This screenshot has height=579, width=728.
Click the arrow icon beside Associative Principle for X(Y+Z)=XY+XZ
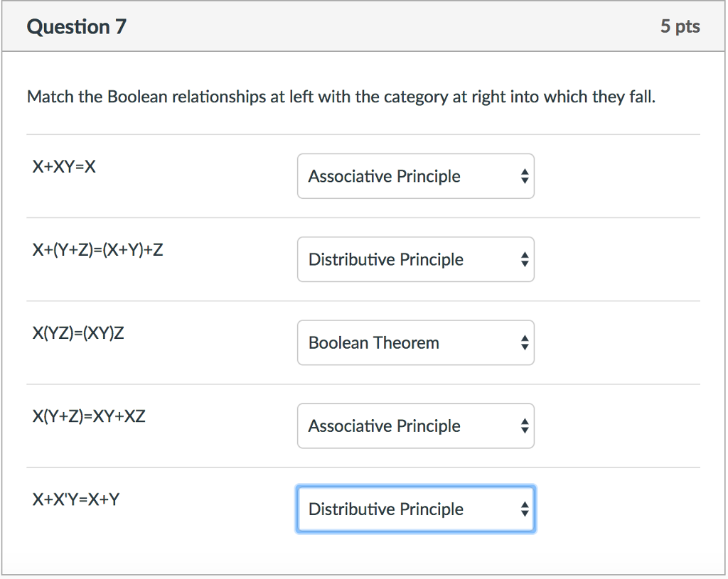tap(524, 426)
